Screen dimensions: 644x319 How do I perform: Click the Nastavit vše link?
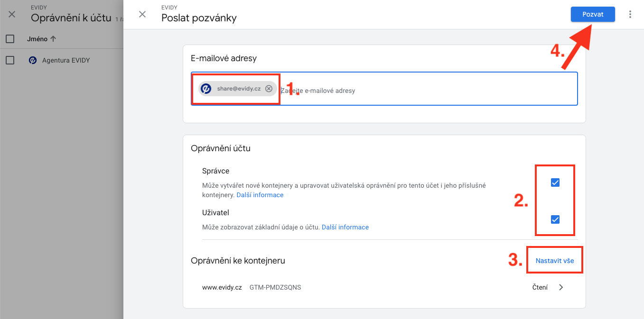(x=555, y=261)
